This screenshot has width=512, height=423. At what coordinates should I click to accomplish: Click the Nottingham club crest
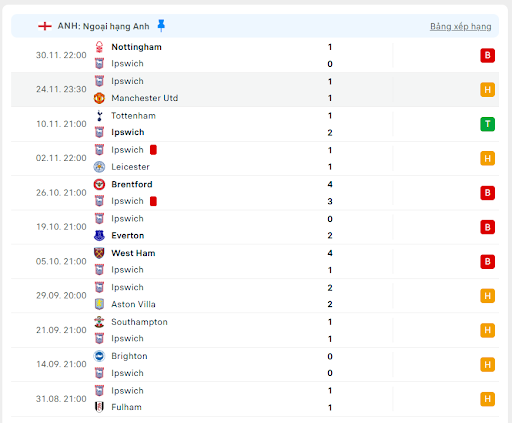[x=99, y=47]
